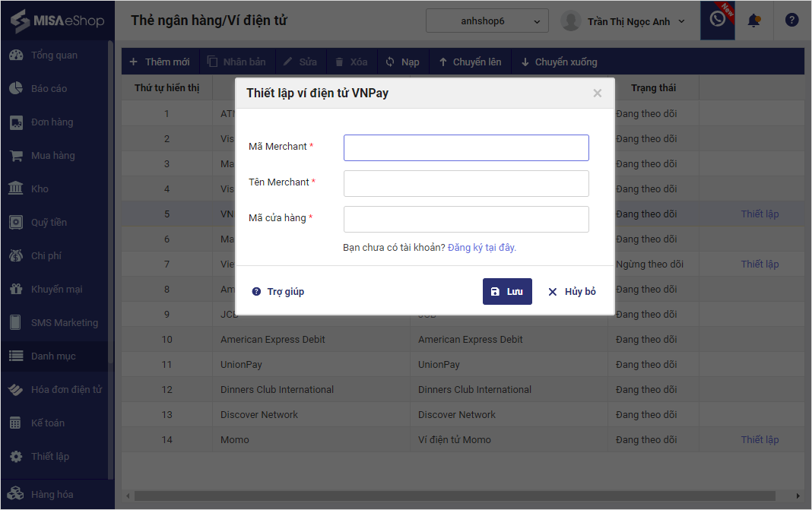Open anhshop6 store dropdown
The height and width of the screenshot is (510, 812).
click(x=487, y=21)
